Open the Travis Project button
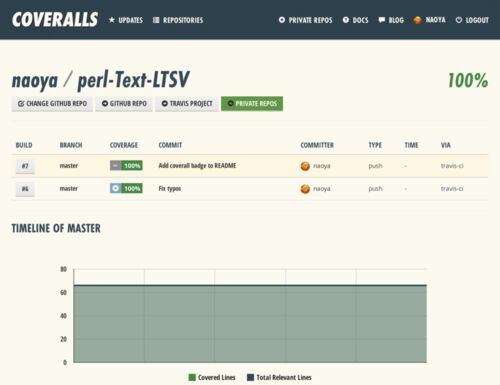This screenshot has height=385, width=500. (x=187, y=104)
